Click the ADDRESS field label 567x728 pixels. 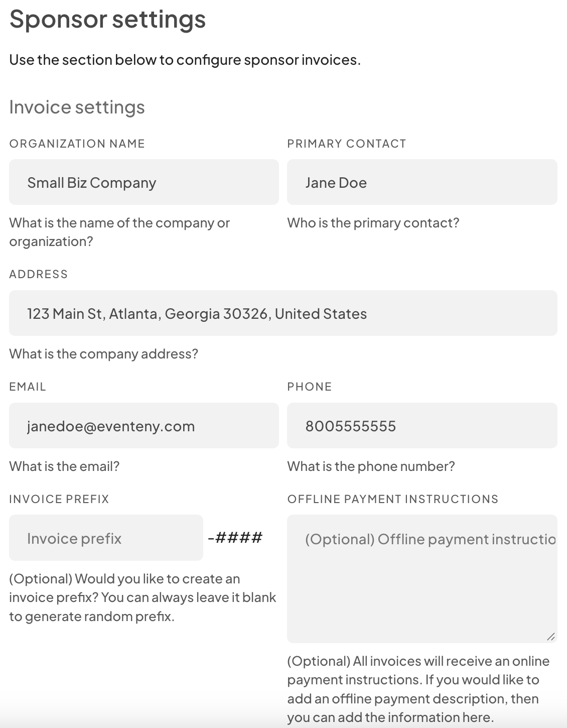(38, 274)
